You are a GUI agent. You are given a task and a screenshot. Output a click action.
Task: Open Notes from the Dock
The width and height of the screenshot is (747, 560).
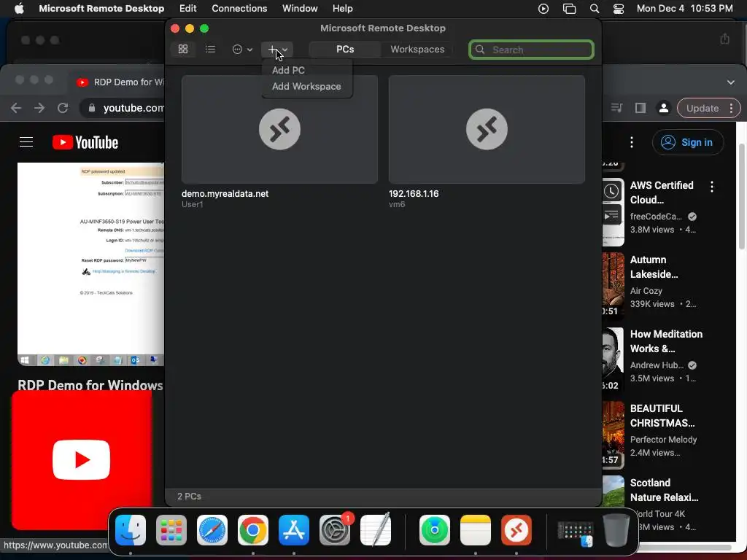476,529
